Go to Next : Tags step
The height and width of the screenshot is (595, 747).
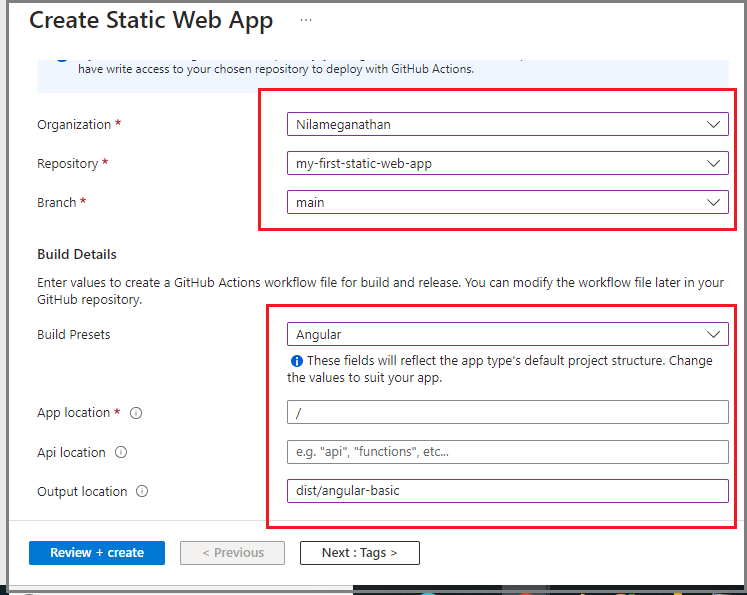tap(360, 553)
